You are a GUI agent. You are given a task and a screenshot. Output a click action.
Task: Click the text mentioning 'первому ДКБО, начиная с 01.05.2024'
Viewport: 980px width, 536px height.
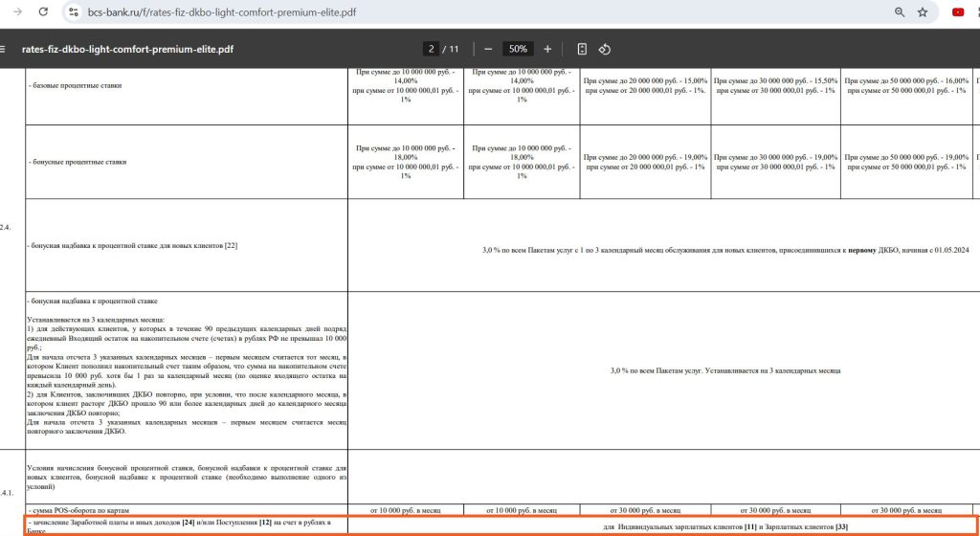pyautogui.click(x=908, y=250)
